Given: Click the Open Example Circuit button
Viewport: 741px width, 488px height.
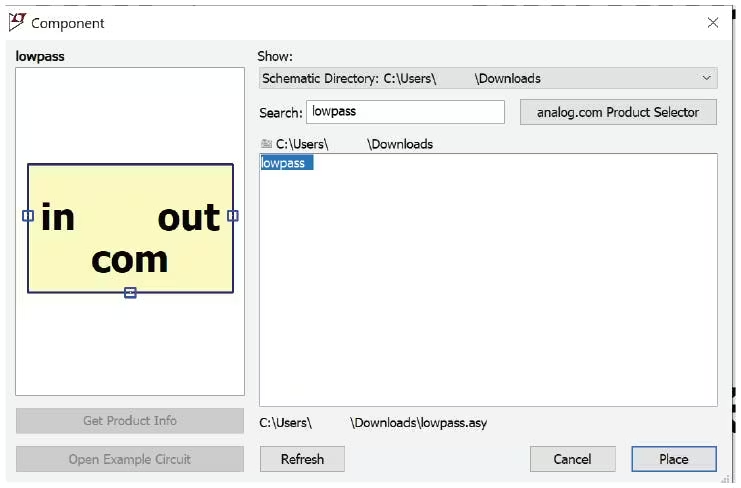Looking at the screenshot, I should (x=130, y=459).
